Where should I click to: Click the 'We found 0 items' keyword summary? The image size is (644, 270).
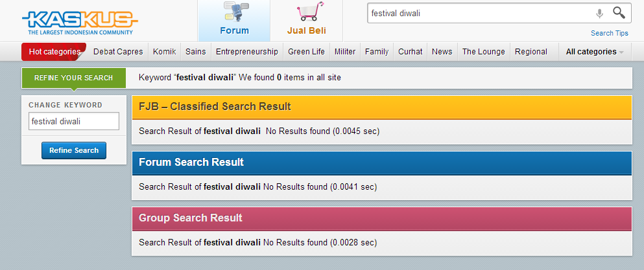point(240,77)
